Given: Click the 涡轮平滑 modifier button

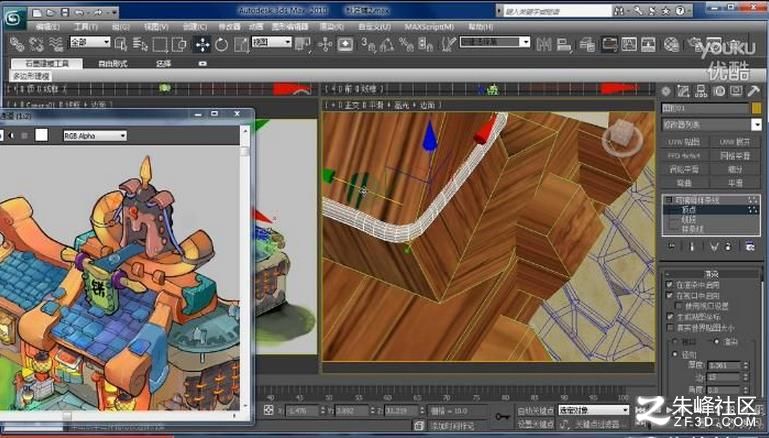Looking at the screenshot, I should point(684,169).
